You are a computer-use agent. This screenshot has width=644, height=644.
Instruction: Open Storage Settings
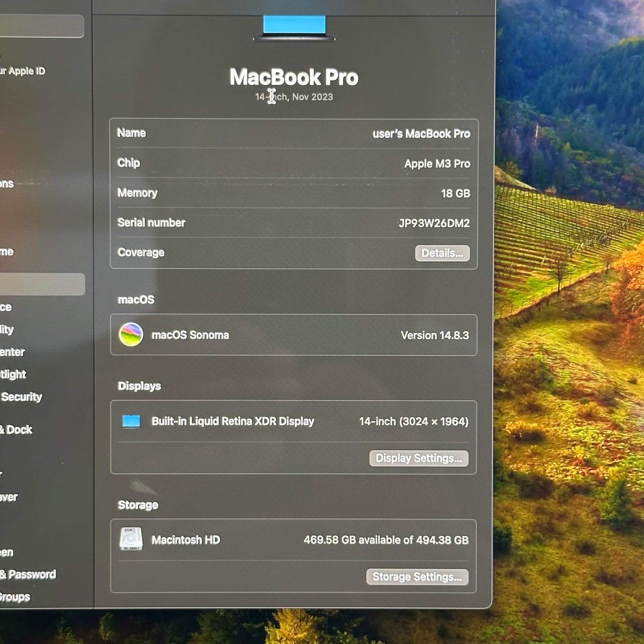pos(417,577)
